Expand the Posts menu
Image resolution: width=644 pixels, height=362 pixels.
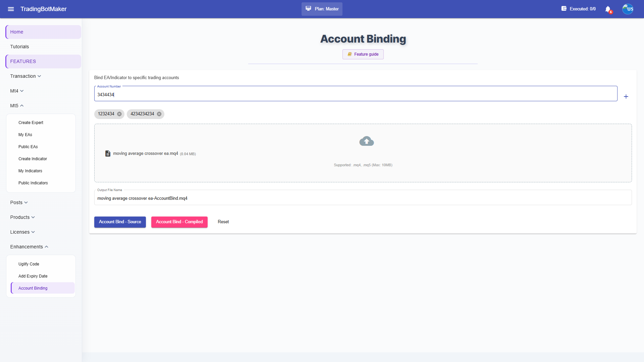coord(19,202)
